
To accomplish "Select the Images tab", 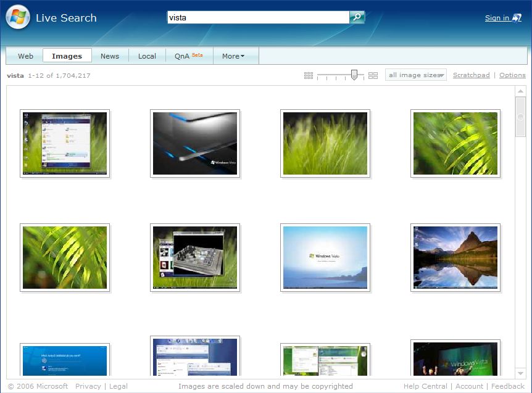I will point(67,56).
